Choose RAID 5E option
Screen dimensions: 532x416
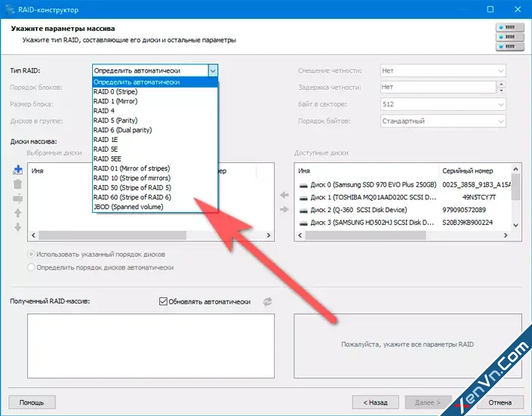click(x=155, y=149)
